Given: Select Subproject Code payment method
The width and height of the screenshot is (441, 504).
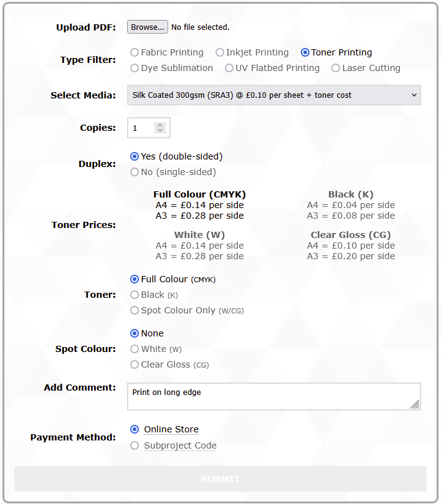Looking at the screenshot, I should 135,445.
